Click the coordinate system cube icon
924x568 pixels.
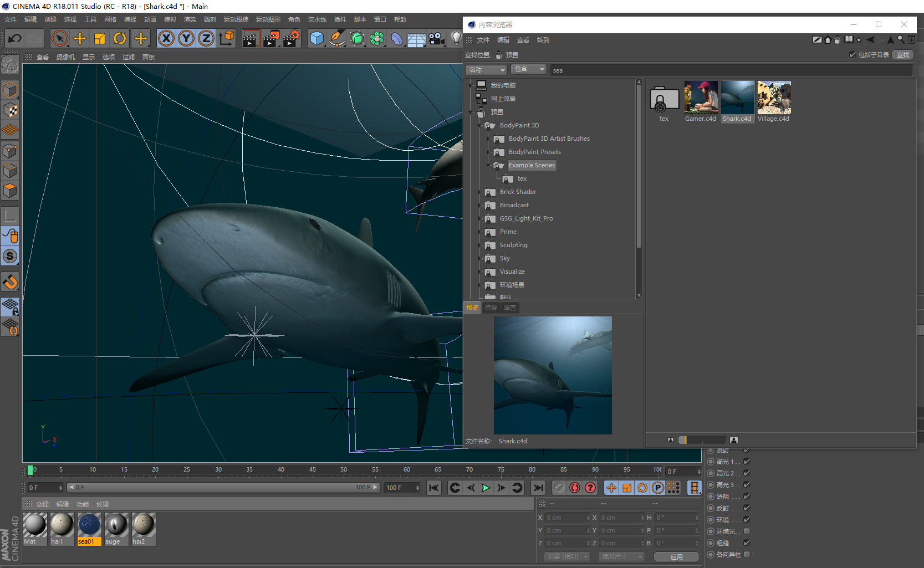click(x=226, y=38)
